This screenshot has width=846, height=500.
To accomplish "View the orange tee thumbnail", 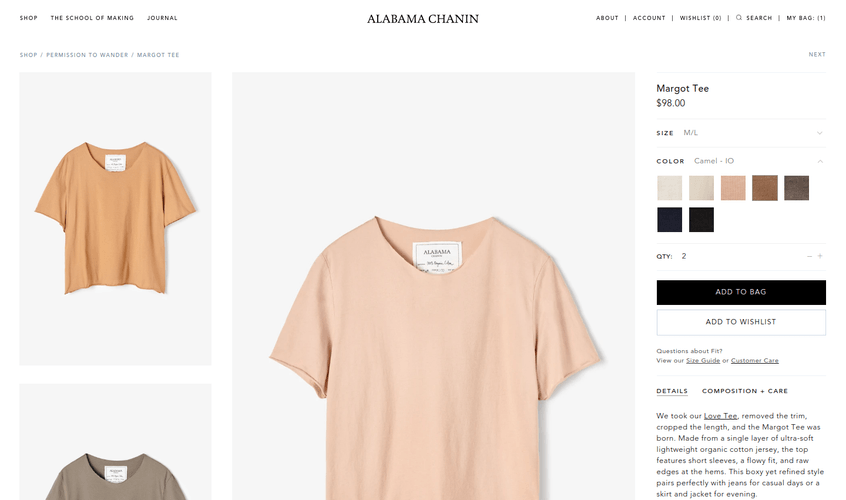I will click(115, 218).
